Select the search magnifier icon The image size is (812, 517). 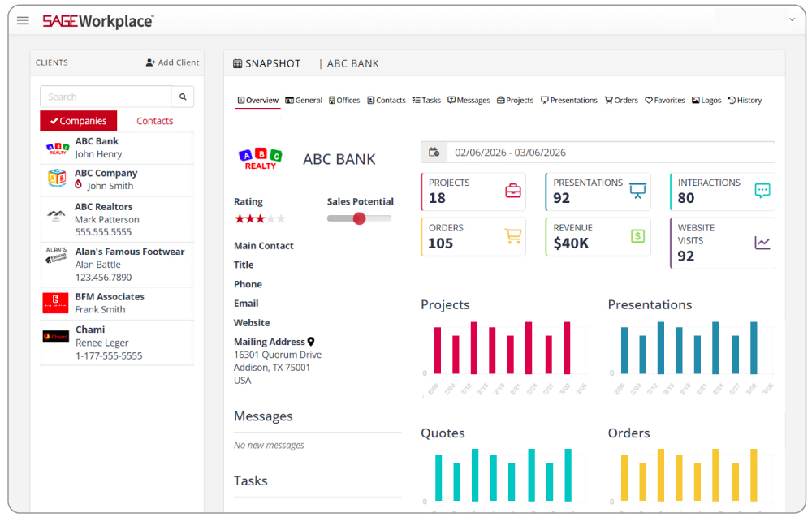click(183, 96)
